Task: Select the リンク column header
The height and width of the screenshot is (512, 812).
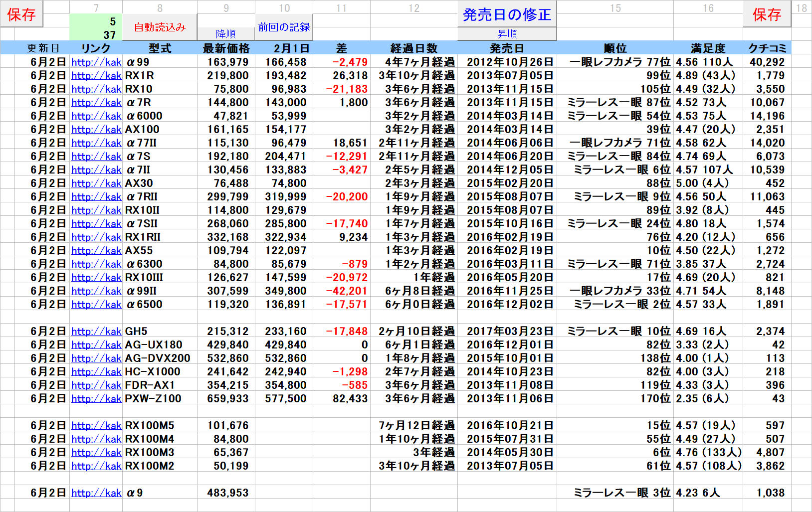Action: 96,48
